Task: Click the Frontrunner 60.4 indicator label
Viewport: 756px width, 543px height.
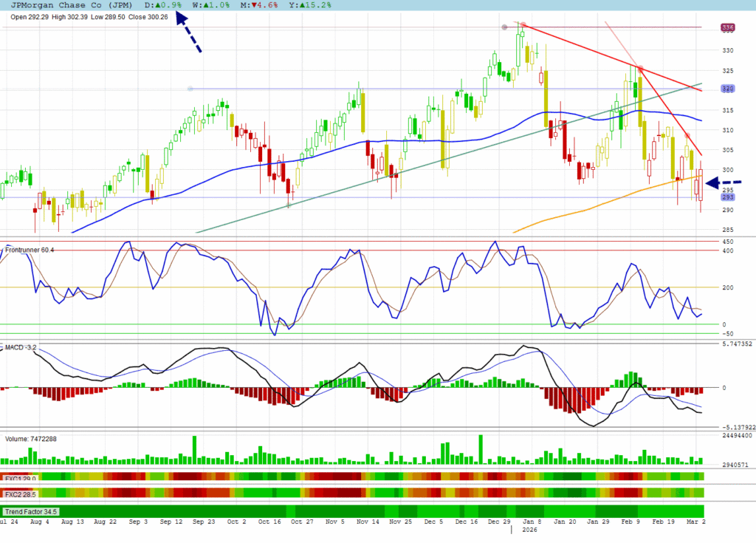Action: pos(30,250)
